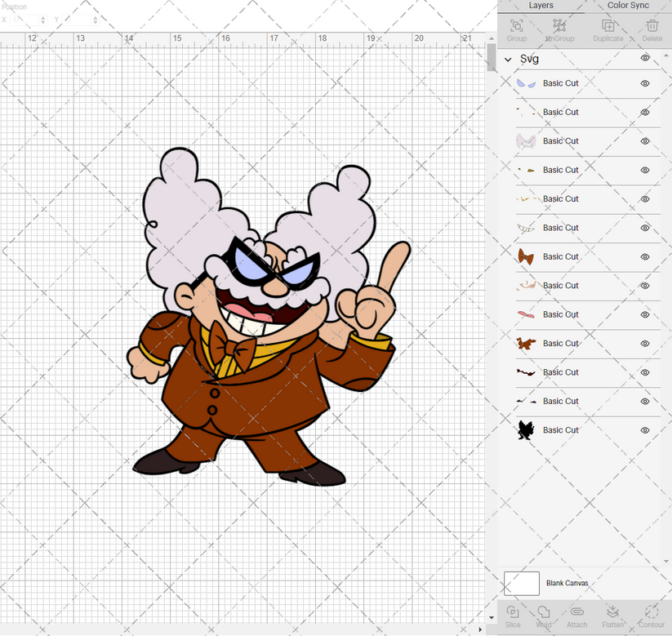Open the Contour tool

651,616
